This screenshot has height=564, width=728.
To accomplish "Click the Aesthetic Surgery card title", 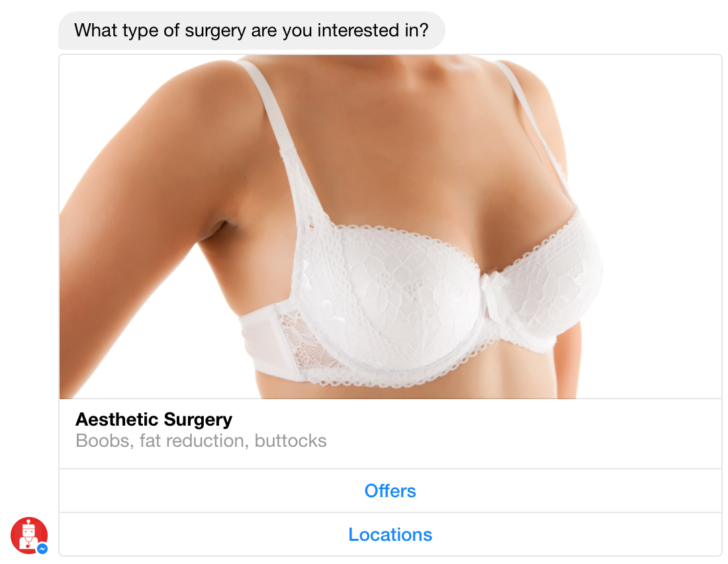I will 154,420.
